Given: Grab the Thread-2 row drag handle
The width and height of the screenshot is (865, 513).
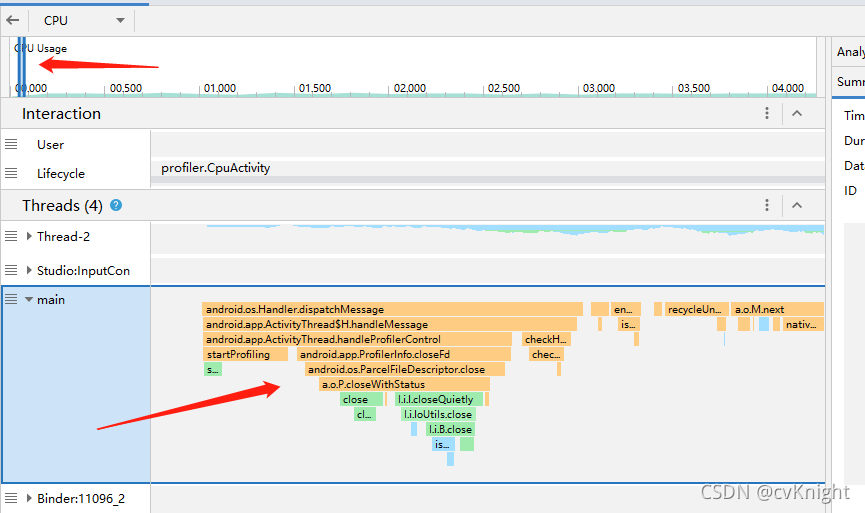Looking at the screenshot, I should 11,236.
